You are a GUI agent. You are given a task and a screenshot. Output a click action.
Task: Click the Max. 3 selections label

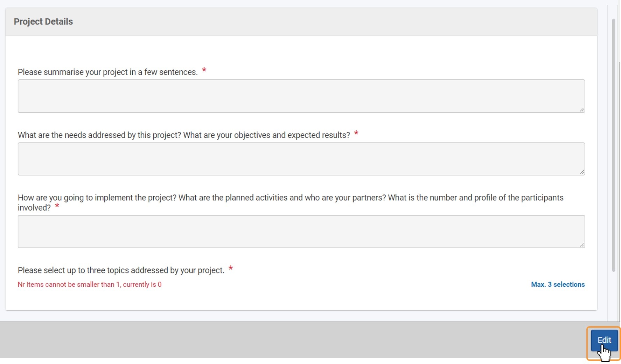click(x=558, y=285)
